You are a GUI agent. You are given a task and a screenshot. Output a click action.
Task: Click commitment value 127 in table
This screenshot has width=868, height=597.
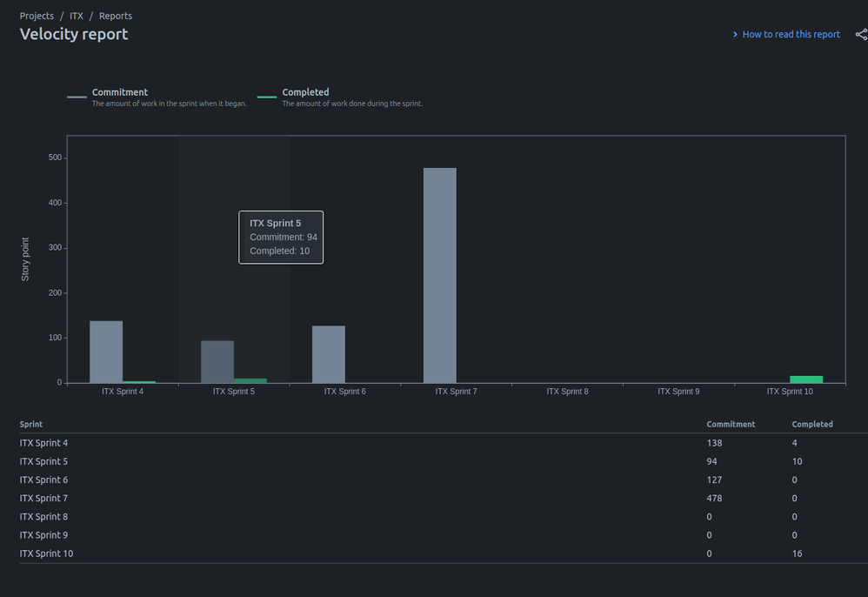pyautogui.click(x=714, y=480)
